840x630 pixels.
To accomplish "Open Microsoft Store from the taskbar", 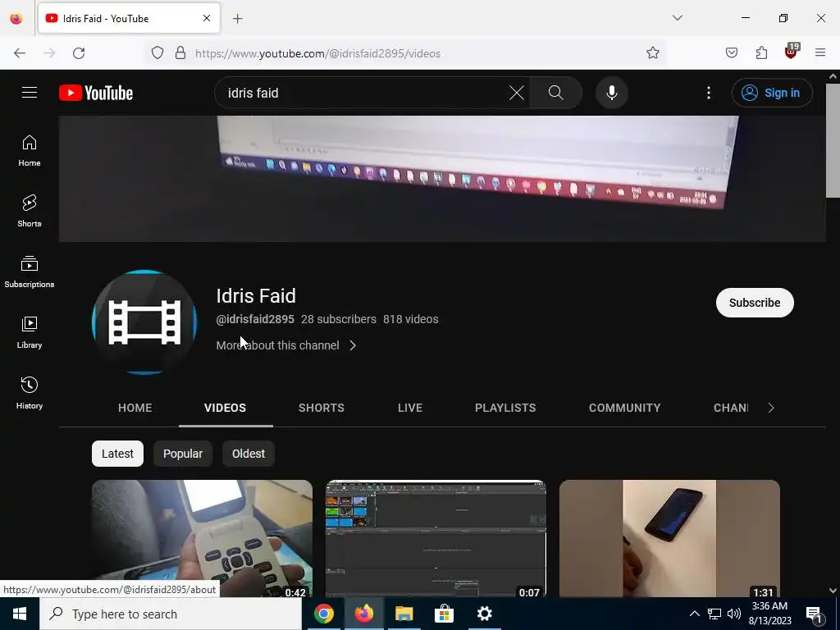I will coord(444,614).
